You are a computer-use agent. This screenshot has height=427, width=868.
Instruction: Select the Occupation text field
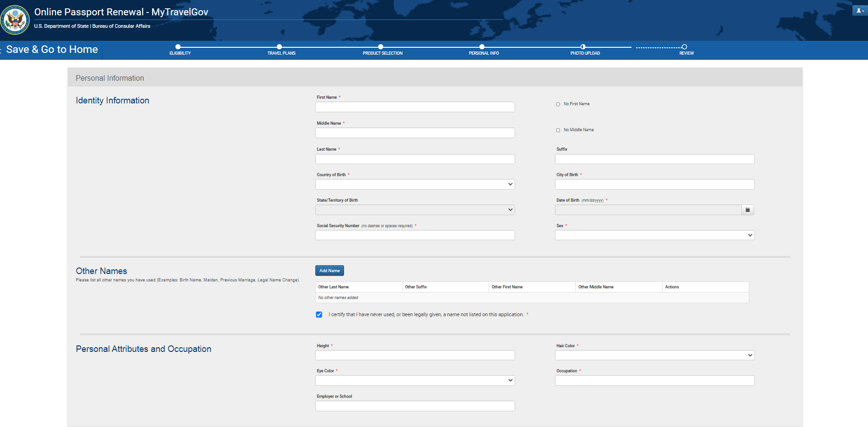[x=654, y=381]
